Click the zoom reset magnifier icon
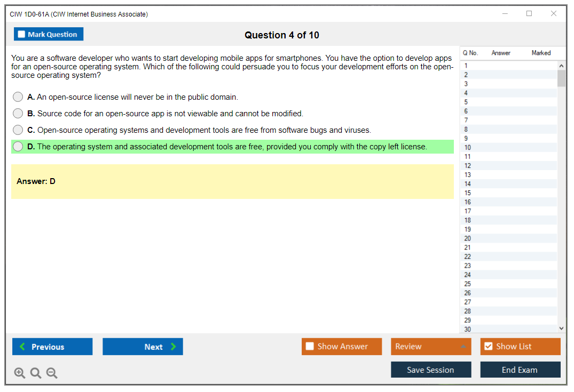Screen dimensions: 574x392 click(36, 373)
